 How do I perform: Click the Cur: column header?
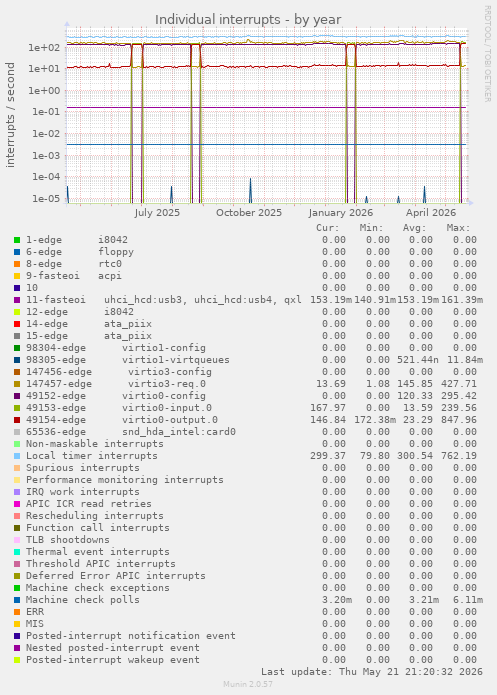coord(328,228)
